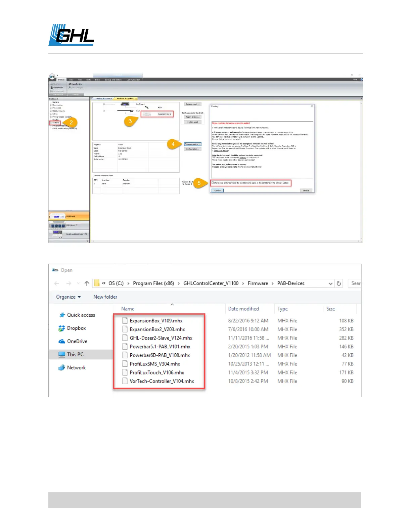
Task: Select Expansion Box 2 in the diagram
Action: click(x=157, y=114)
